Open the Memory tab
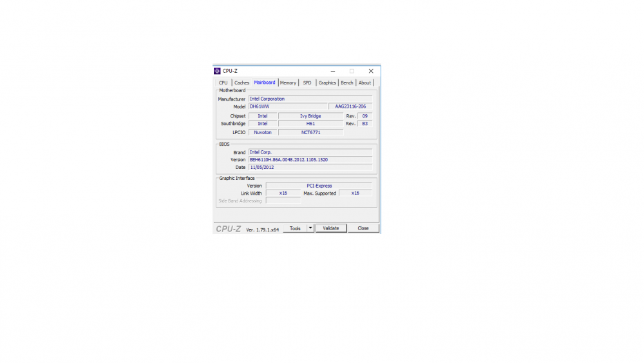The height and width of the screenshot is (363, 644). click(288, 83)
